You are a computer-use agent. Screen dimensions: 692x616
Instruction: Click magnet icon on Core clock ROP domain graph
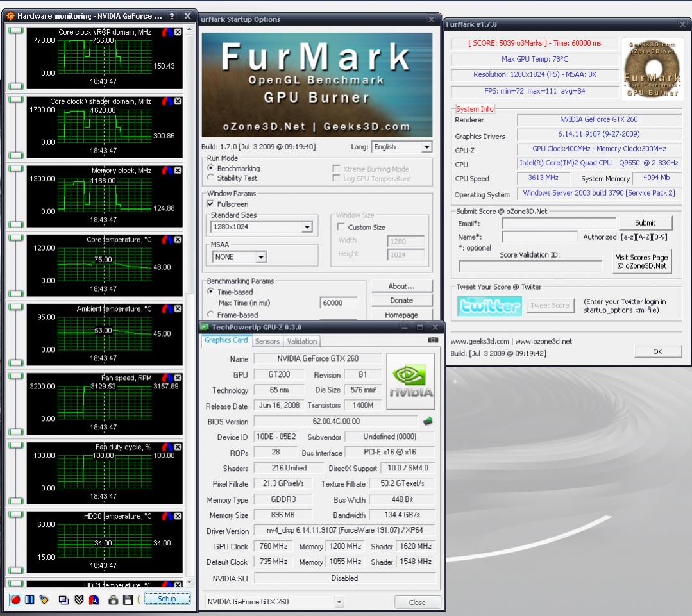click(167, 32)
